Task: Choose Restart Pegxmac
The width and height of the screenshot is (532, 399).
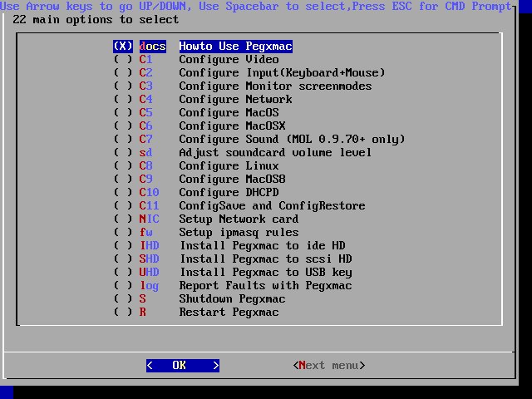Action: click(229, 312)
